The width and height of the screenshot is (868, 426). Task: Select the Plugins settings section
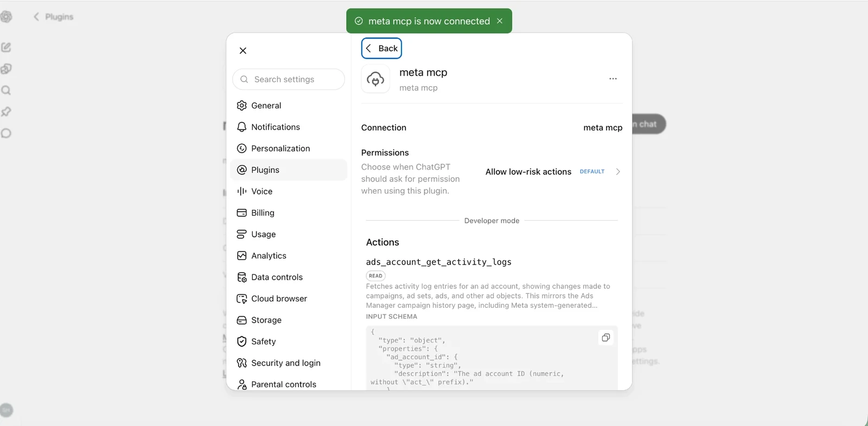289,170
